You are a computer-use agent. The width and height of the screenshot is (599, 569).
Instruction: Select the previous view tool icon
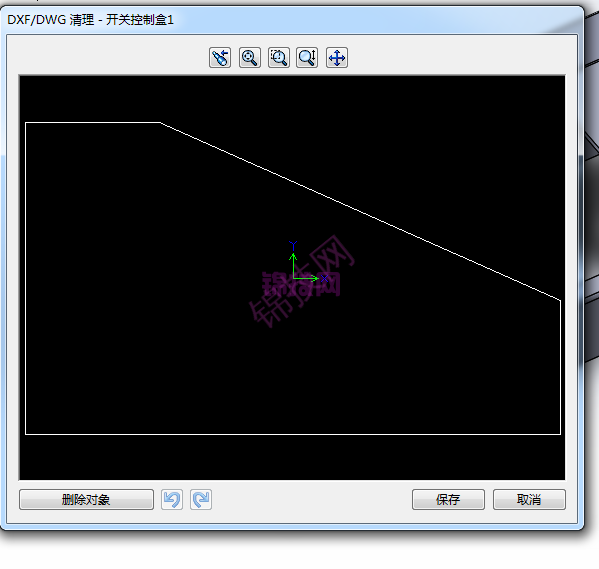[x=220, y=58]
